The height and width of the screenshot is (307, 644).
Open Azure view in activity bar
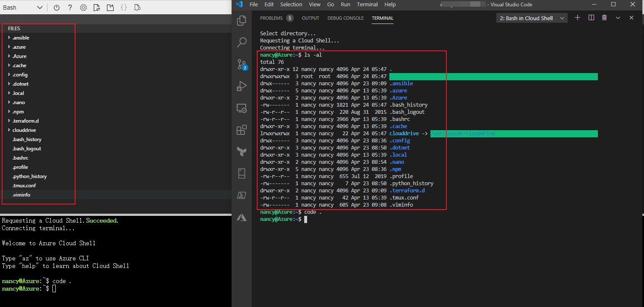(x=242, y=217)
